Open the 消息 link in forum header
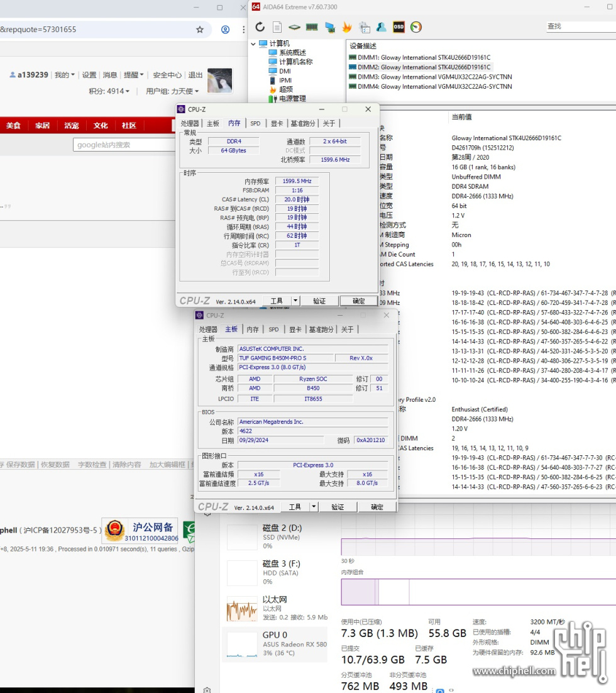The height and width of the screenshot is (693, 616). 109,75
